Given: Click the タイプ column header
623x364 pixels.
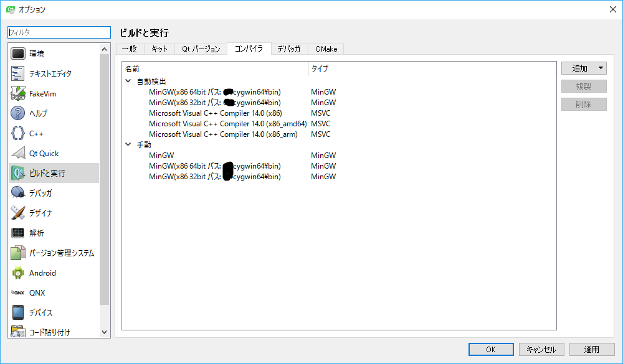Looking at the screenshot, I should [x=432, y=68].
